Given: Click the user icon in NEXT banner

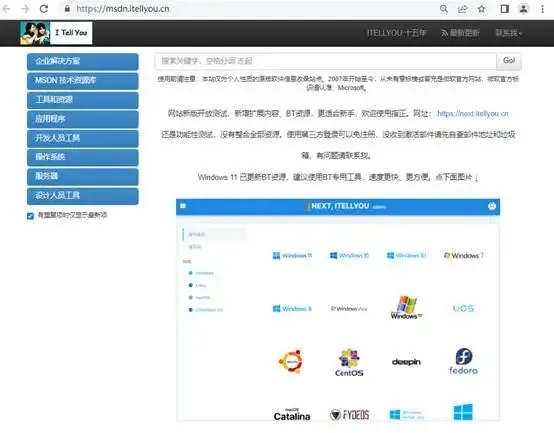Looking at the screenshot, I should (x=492, y=206).
